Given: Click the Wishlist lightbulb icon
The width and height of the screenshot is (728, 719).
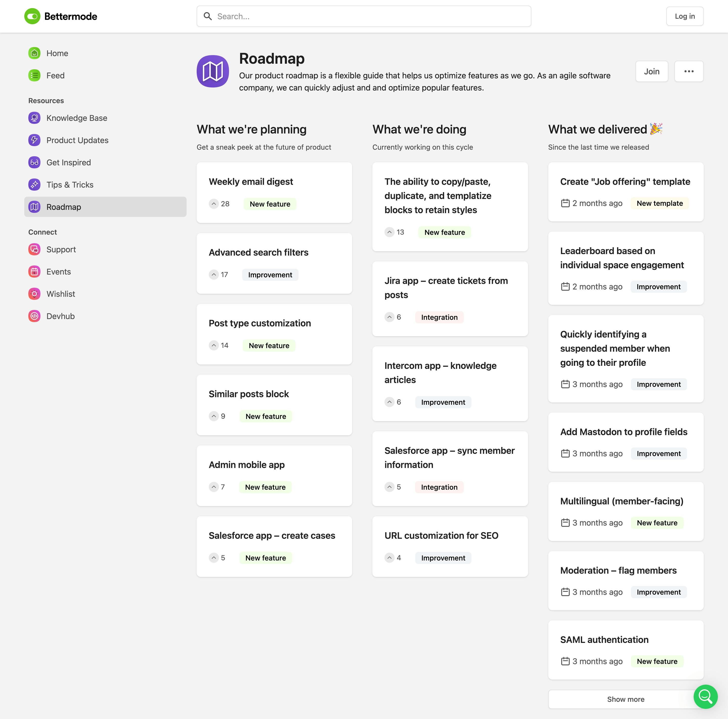Looking at the screenshot, I should pyautogui.click(x=34, y=294).
